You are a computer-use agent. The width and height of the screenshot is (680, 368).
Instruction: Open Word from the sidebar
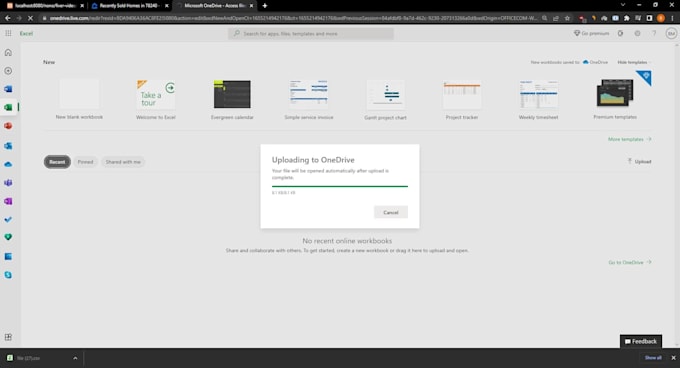[x=8, y=89]
